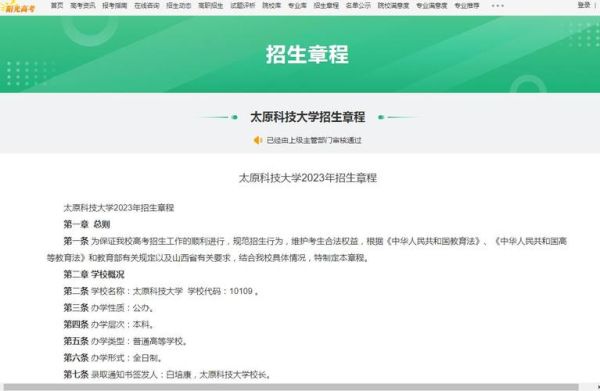Open the 名单公示 navigation item
This screenshot has width=600, height=391.
(x=358, y=5)
